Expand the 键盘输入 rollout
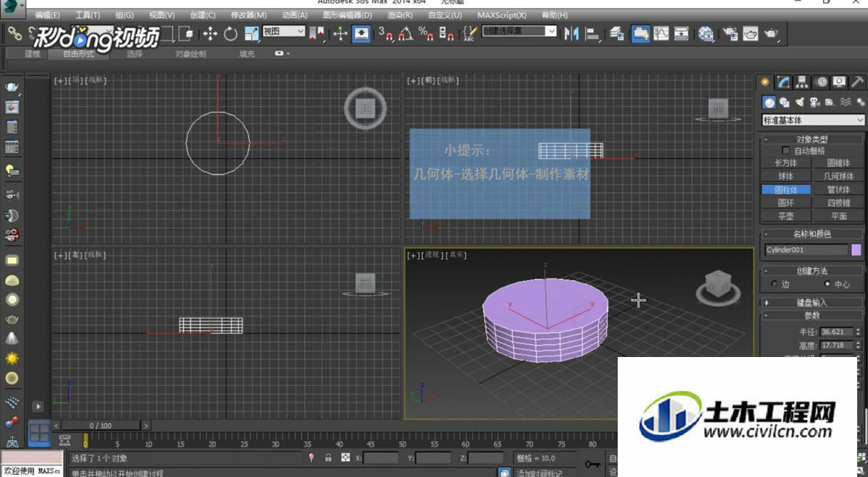The width and height of the screenshot is (868, 477). (x=812, y=303)
